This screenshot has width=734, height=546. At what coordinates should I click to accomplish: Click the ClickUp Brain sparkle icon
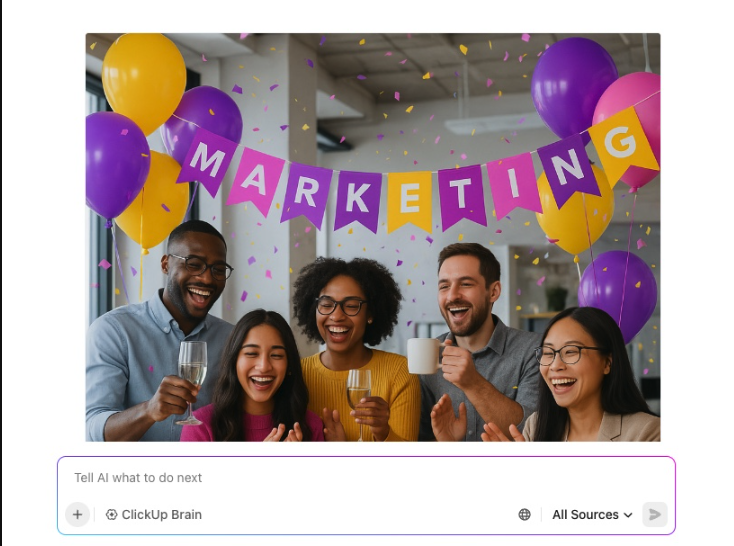[x=111, y=515]
